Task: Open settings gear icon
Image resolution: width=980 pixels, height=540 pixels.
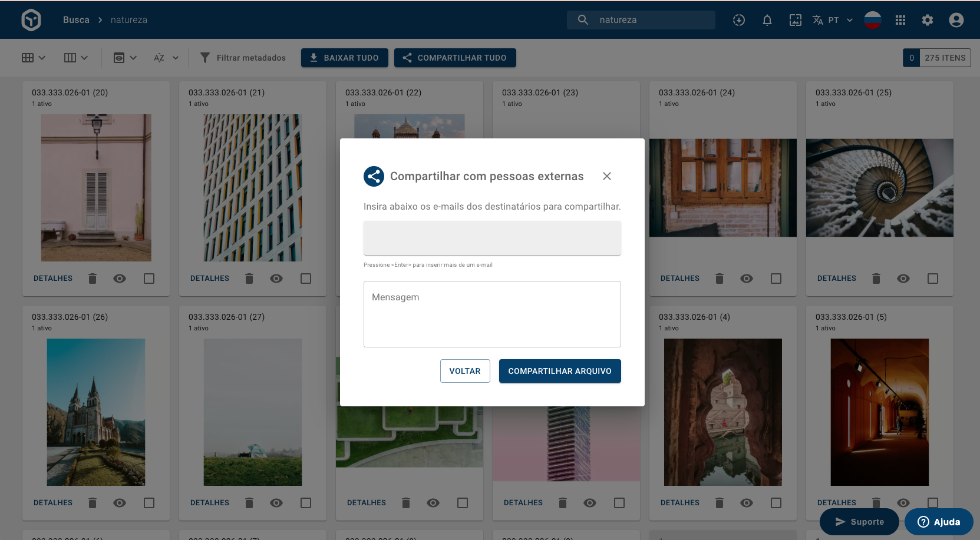Action: tap(928, 20)
